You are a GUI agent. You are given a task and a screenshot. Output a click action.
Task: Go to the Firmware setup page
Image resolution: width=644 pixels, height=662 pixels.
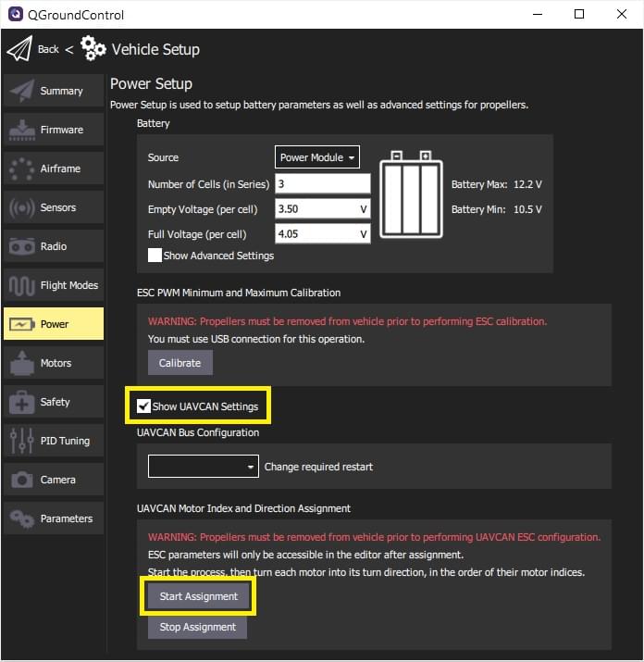tap(54, 130)
